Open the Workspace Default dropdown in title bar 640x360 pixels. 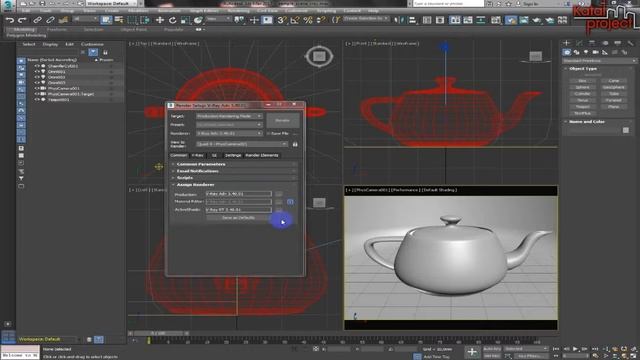111,3
